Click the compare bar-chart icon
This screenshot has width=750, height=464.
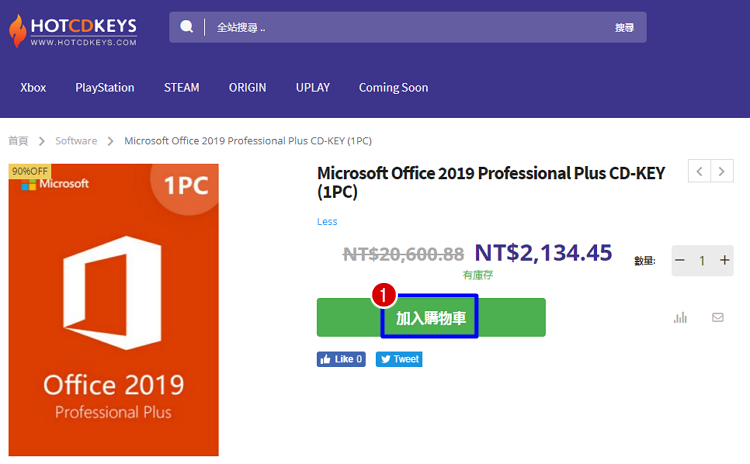(680, 317)
